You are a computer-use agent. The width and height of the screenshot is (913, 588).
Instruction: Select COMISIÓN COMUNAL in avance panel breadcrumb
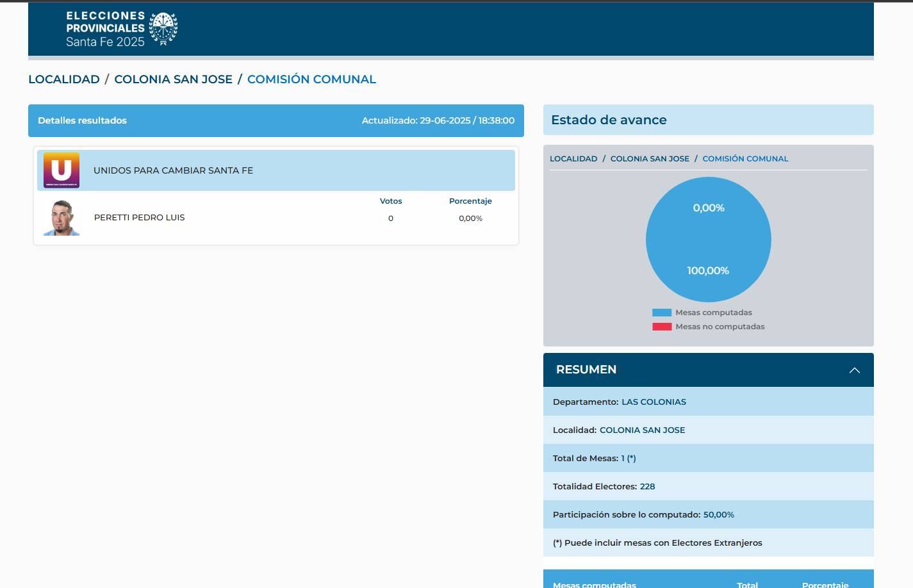click(x=745, y=159)
